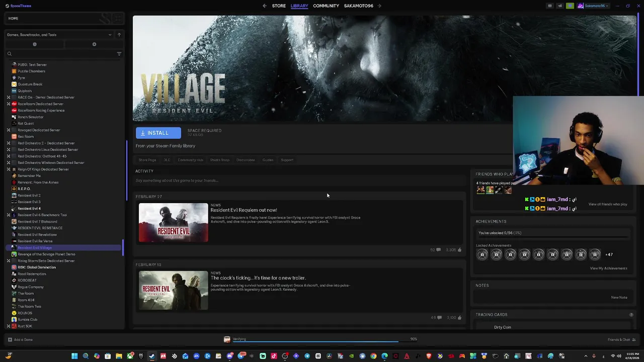This screenshot has width=644, height=362.
Task: Open the Store Page link
Action: (147, 160)
